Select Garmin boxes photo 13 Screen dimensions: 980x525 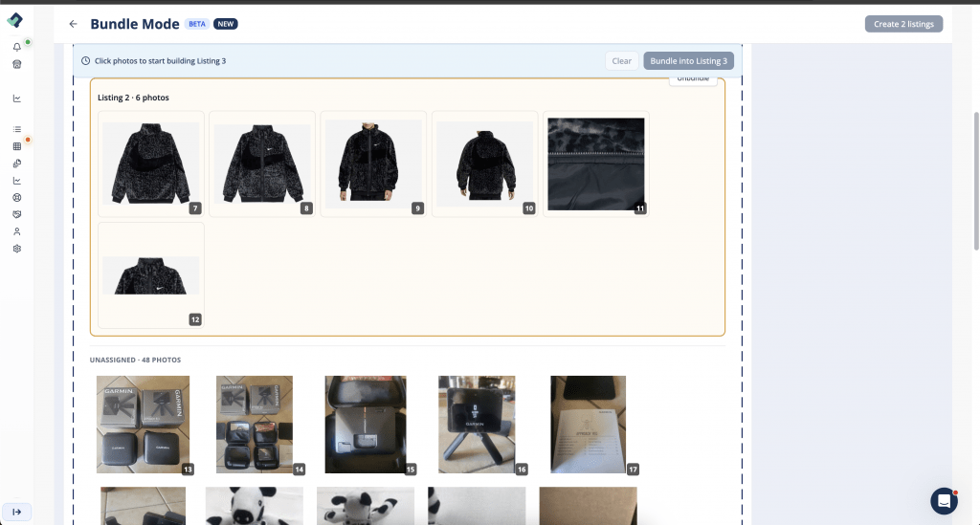[x=144, y=425]
